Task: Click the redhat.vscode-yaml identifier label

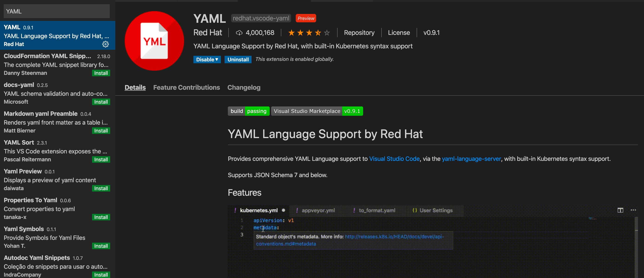Action: click(261, 18)
